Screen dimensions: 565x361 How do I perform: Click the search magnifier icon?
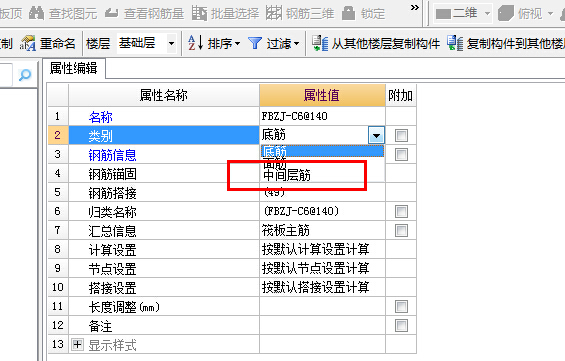click(x=25, y=75)
